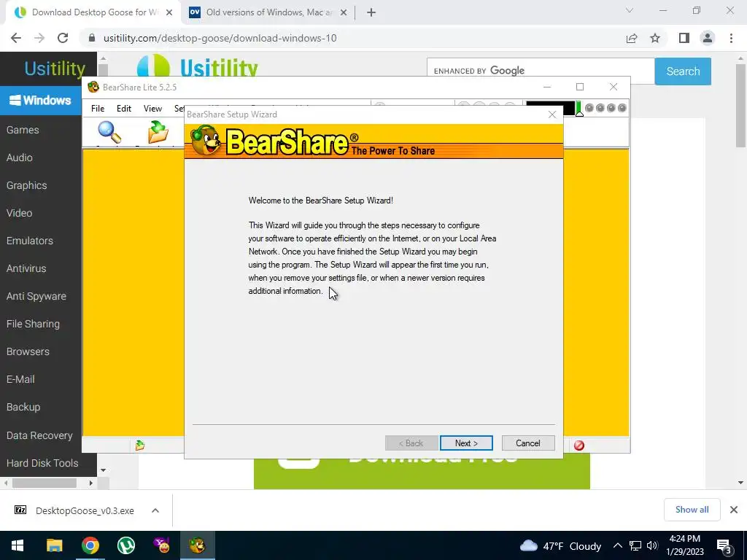Click the blue Search button

pyautogui.click(x=683, y=71)
